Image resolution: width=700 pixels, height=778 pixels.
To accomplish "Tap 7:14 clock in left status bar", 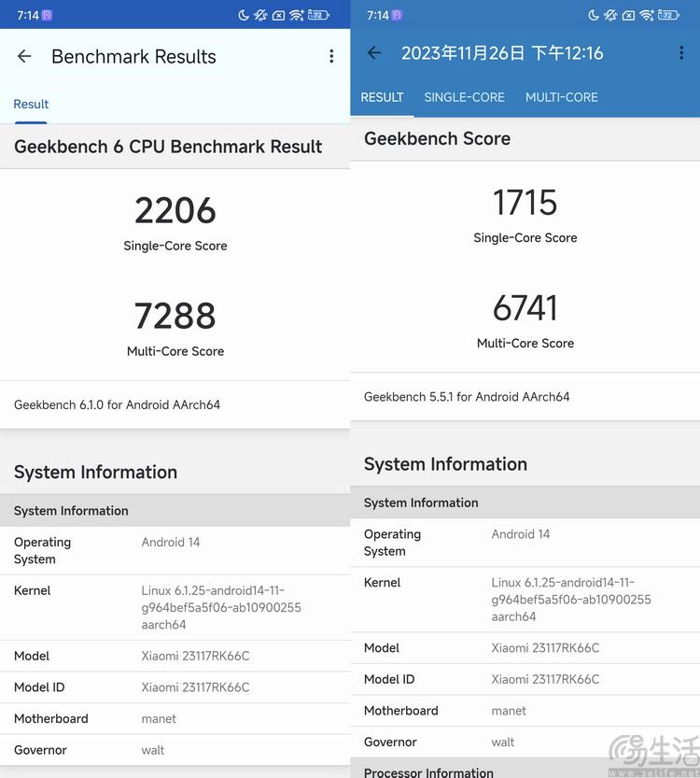I will (28, 15).
